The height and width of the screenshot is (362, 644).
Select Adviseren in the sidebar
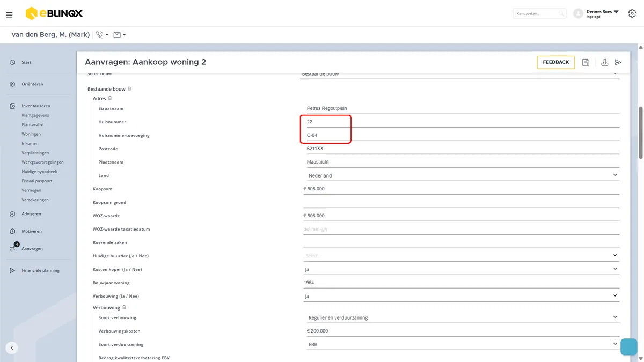pyautogui.click(x=31, y=213)
